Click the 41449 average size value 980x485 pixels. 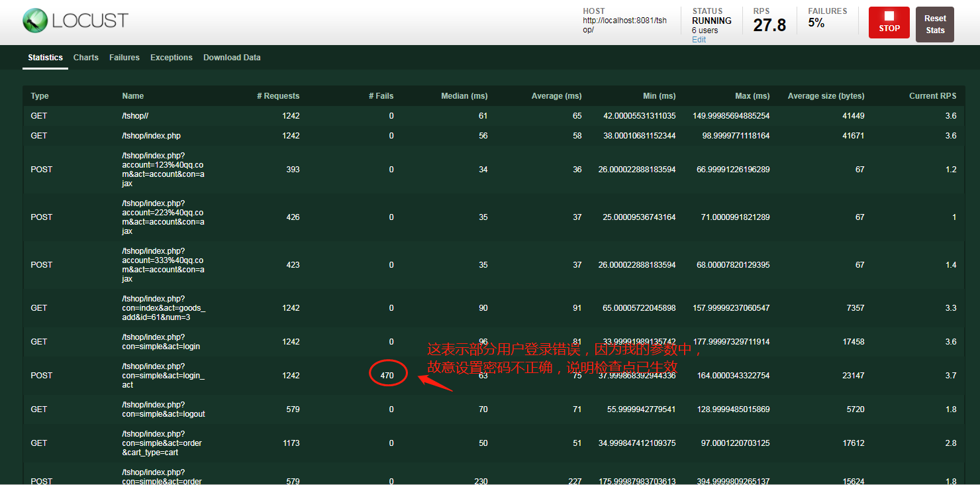(854, 116)
